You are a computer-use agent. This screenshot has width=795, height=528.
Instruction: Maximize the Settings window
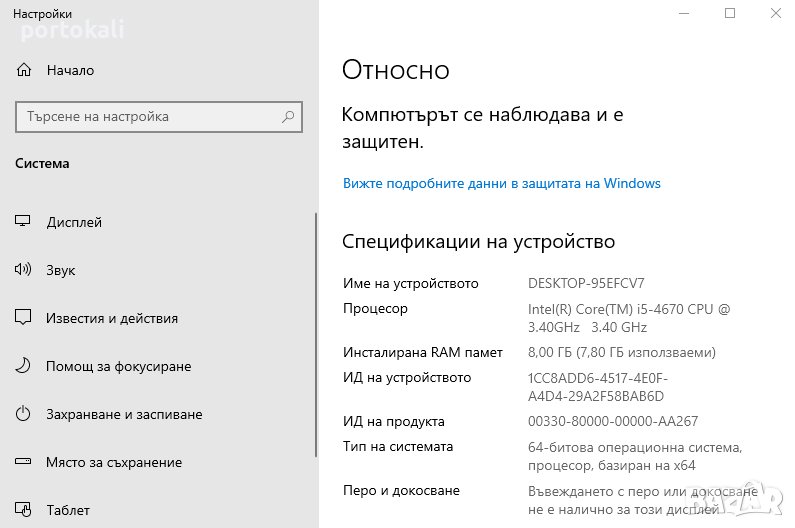click(x=730, y=13)
